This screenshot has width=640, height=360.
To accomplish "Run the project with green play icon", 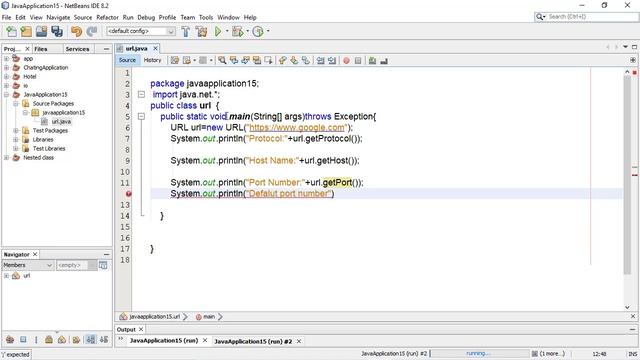I will [x=218, y=31].
